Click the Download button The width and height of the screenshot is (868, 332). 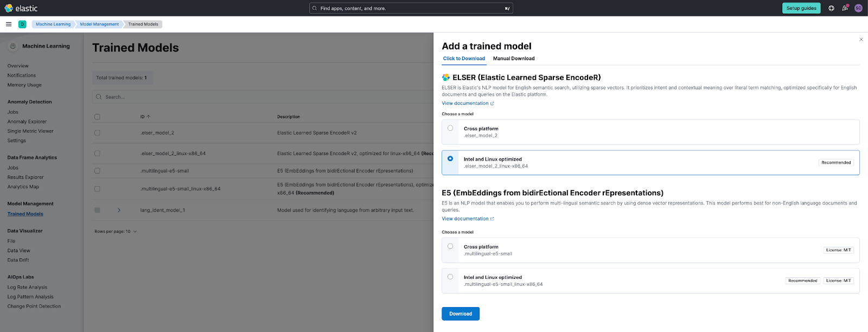(x=461, y=314)
